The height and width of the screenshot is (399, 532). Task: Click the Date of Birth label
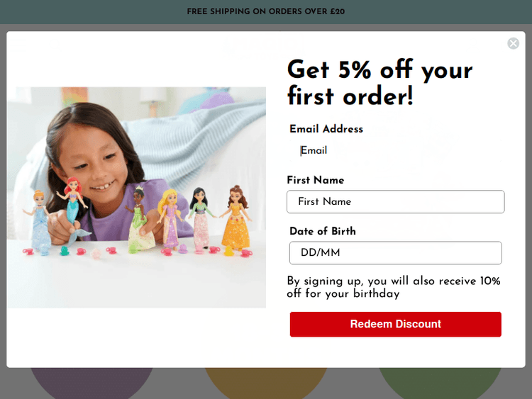pyautogui.click(x=323, y=231)
